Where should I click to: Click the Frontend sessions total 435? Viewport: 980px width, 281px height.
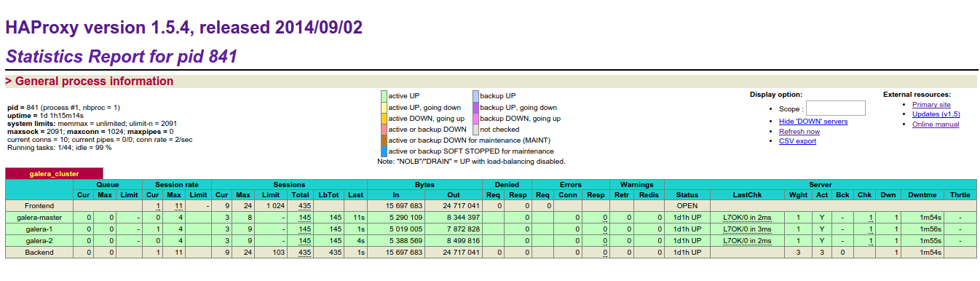pos(305,206)
